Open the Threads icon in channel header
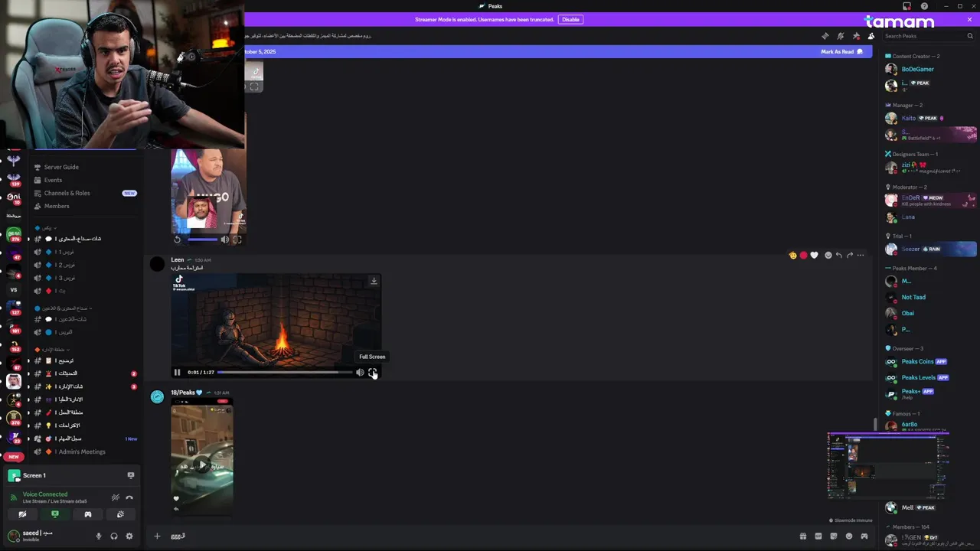 pos(825,36)
